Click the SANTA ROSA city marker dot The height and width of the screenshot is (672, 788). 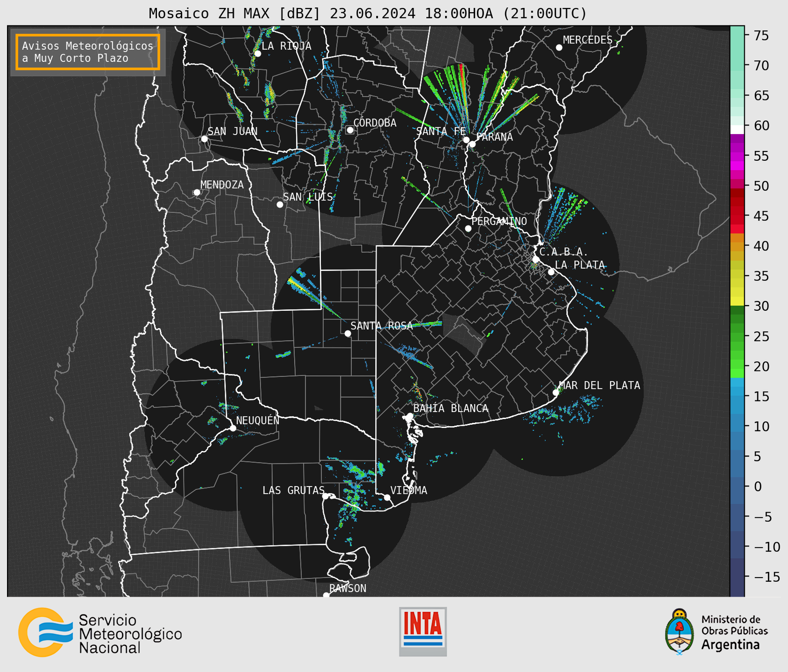pyautogui.click(x=348, y=333)
